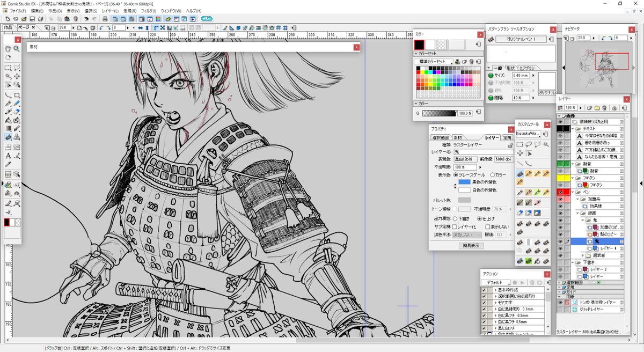Check the レイヤー化 checkbox

454,226
